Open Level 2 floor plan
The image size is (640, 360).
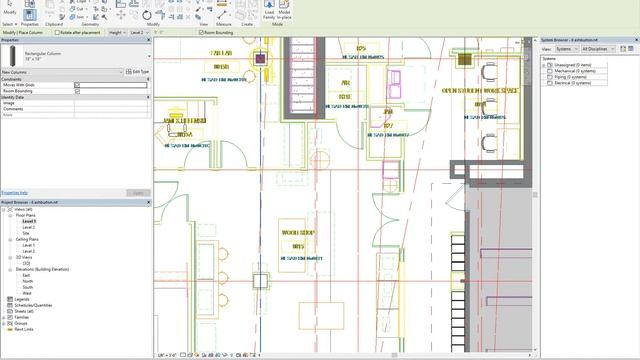coord(29,227)
